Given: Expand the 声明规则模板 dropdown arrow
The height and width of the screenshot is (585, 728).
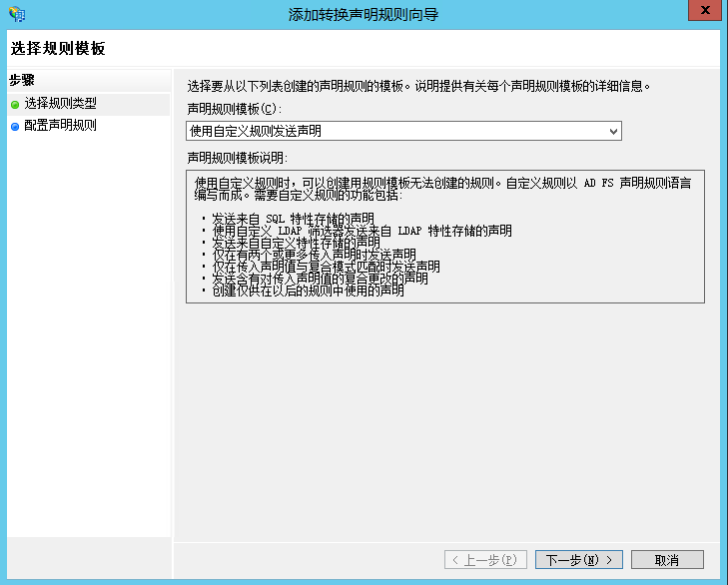Looking at the screenshot, I should (613, 131).
